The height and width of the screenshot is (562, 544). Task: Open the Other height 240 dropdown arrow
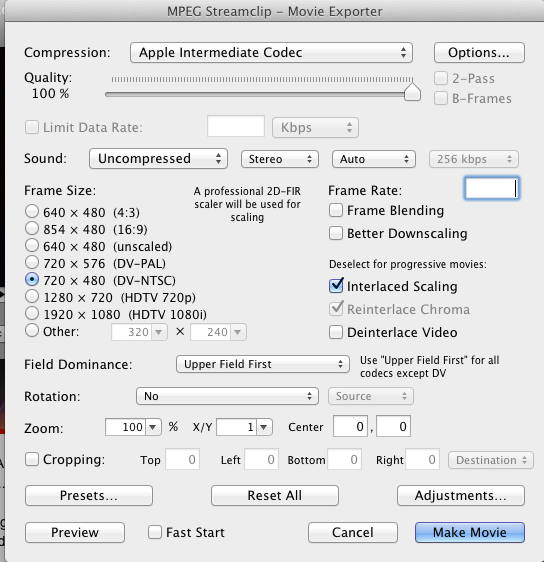(238, 332)
